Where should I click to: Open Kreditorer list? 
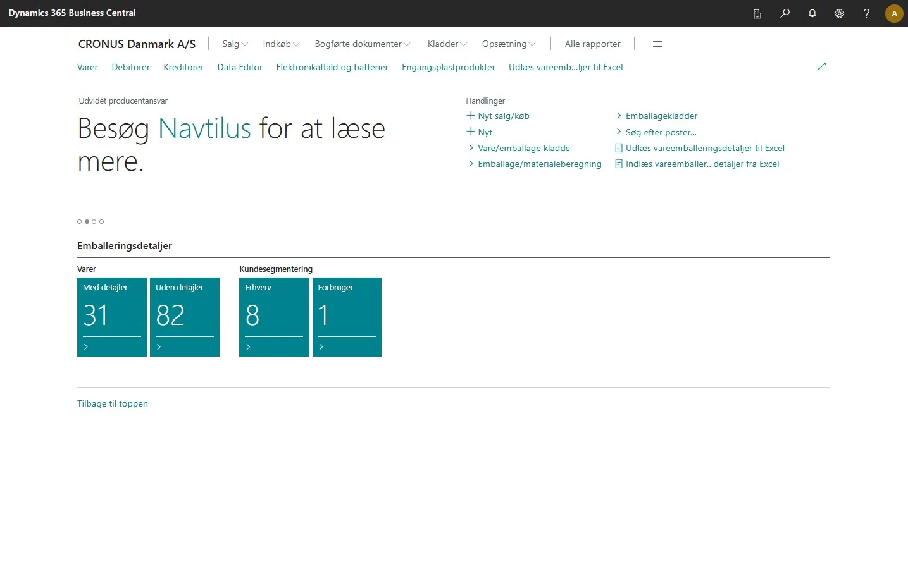(x=183, y=67)
